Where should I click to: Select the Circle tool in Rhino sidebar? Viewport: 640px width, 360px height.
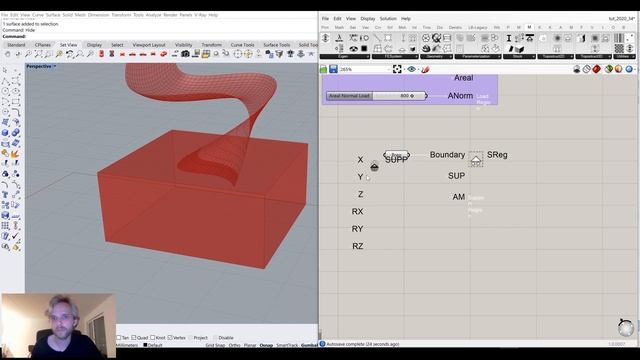[x=5, y=91]
